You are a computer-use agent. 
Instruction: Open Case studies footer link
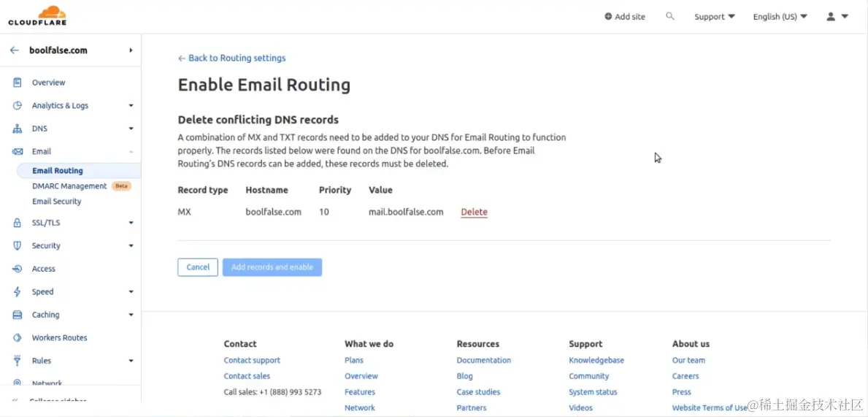tap(478, 391)
